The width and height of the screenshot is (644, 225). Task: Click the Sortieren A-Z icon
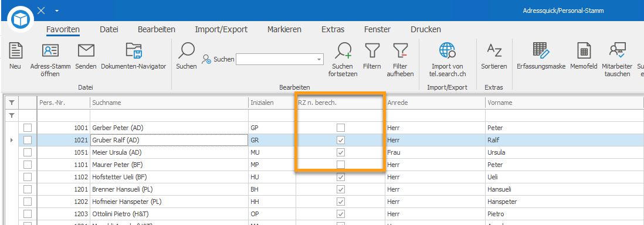click(x=494, y=50)
